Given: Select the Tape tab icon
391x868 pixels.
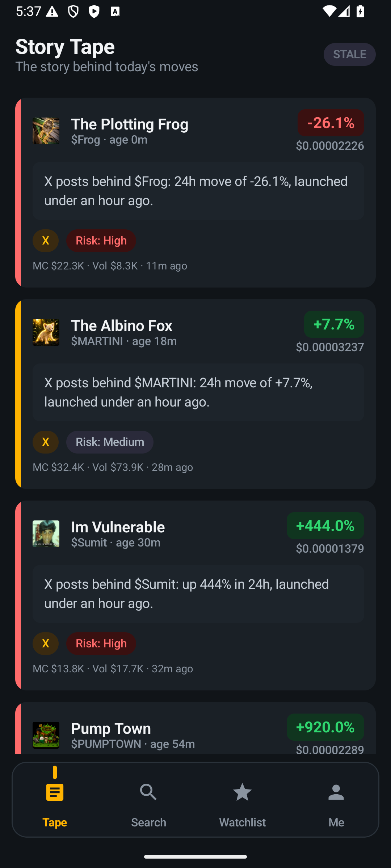Looking at the screenshot, I should (x=55, y=792).
